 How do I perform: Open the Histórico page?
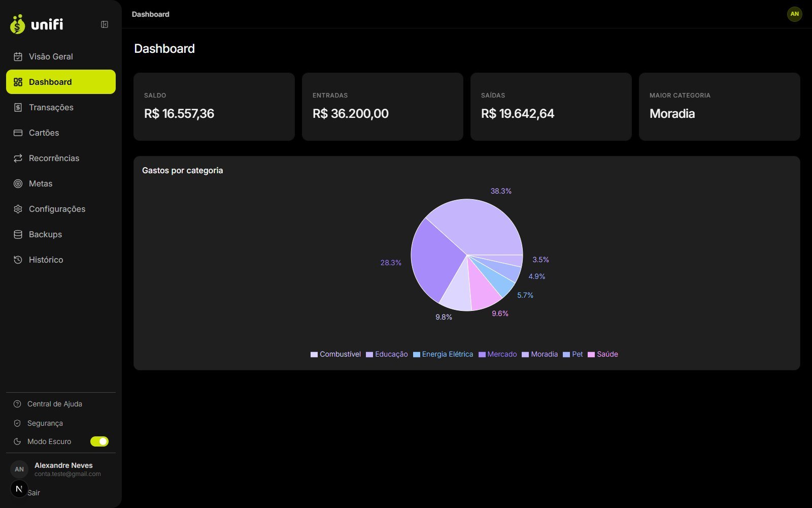coord(61,260)
